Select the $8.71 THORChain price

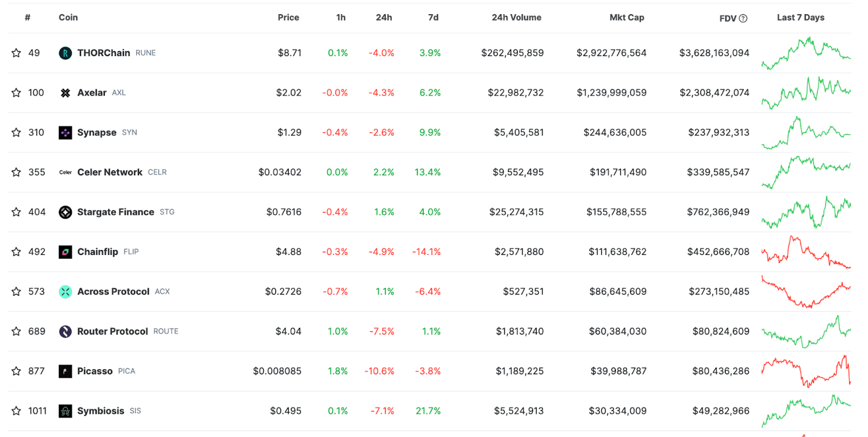tap(289, 53)
